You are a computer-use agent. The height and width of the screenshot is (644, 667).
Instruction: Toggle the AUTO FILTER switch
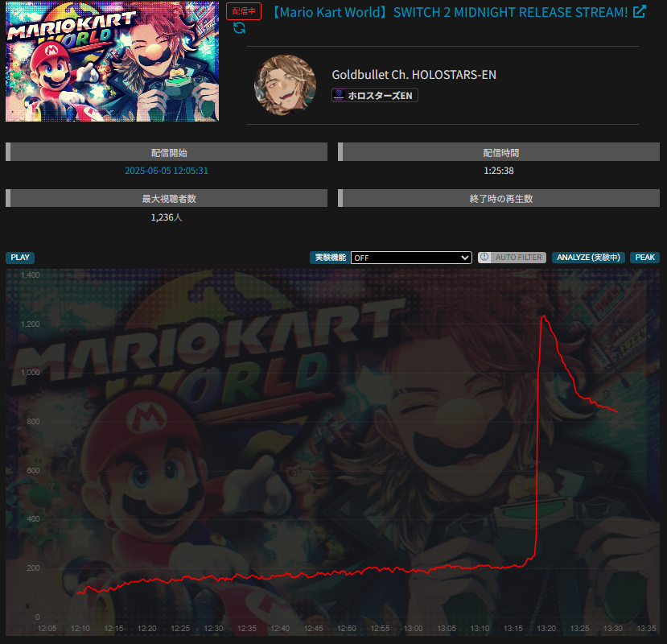(x=512, y=258)
